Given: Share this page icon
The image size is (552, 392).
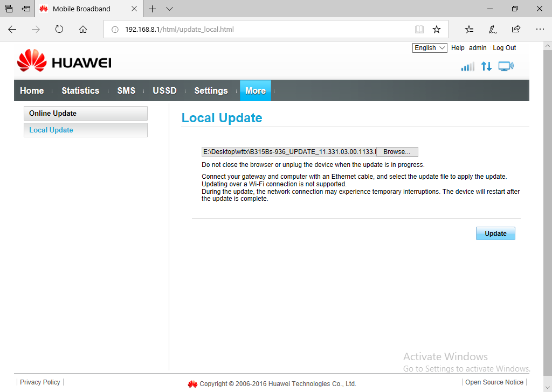Looking at the screenshot, I should (x=516, y=29).
